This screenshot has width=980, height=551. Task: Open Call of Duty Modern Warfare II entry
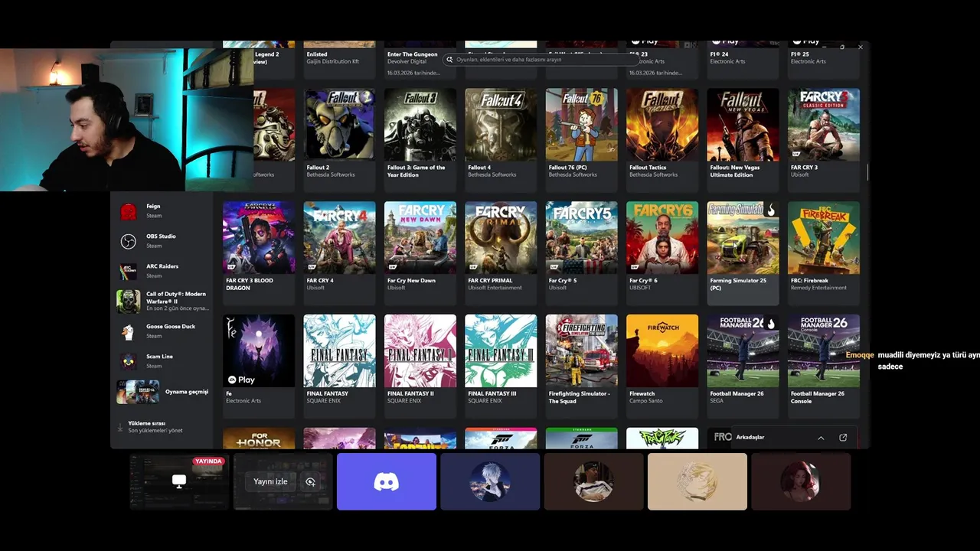coord(162,301)
